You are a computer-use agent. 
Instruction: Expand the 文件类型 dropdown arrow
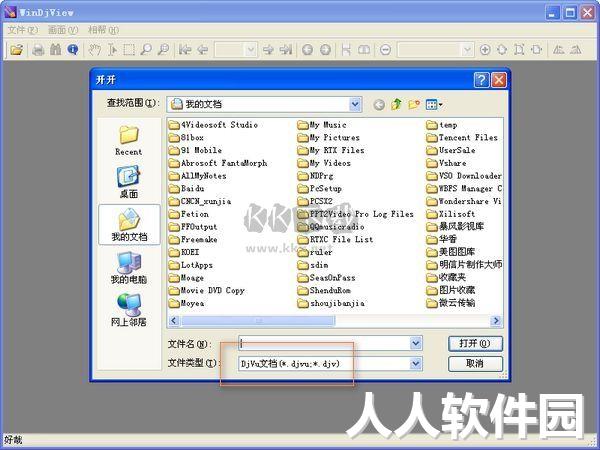[x=416, y=364]
